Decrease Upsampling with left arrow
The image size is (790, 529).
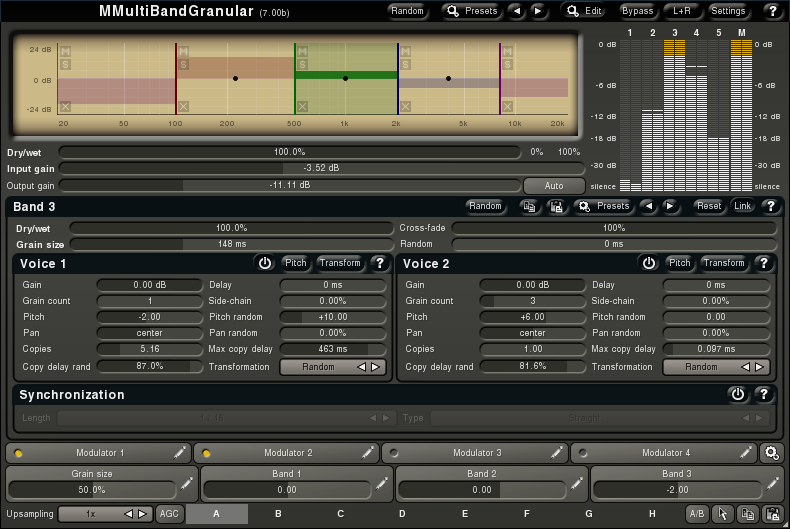click(128, 514)
